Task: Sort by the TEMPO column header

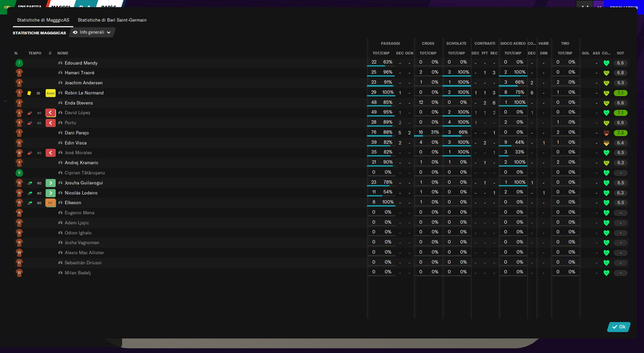Action: coord(35,53)
